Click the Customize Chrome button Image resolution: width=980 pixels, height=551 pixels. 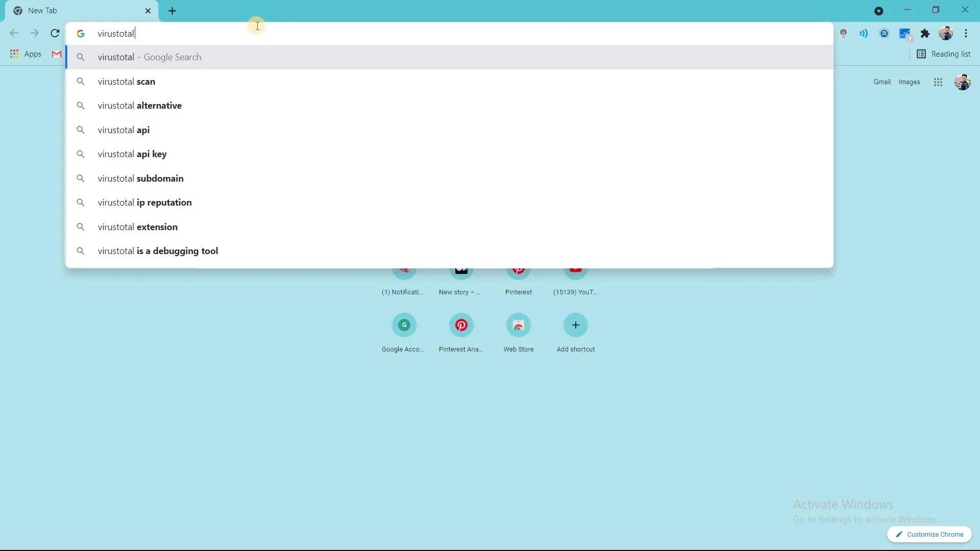pyautogui.click(x=929, y=534)
